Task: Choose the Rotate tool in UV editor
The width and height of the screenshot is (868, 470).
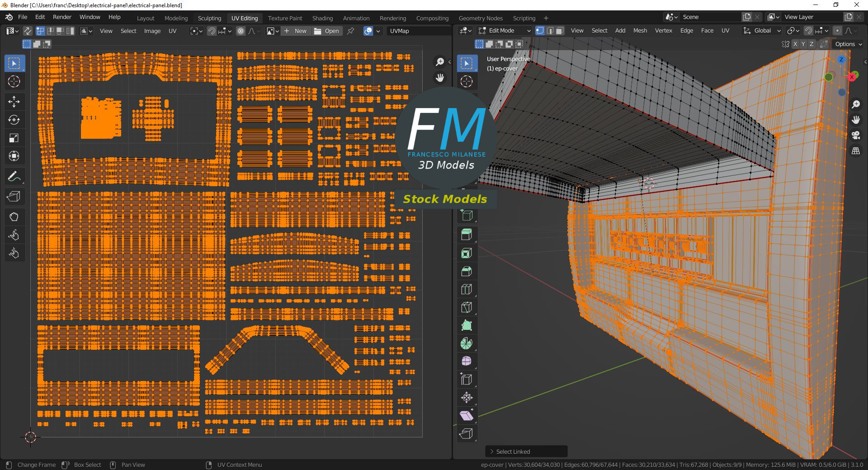Action: tap(14, 120)
